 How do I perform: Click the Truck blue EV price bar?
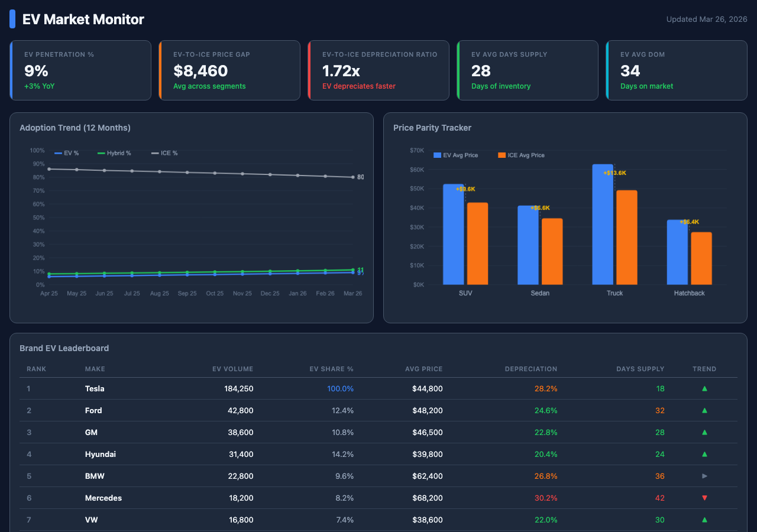(603, 225)
